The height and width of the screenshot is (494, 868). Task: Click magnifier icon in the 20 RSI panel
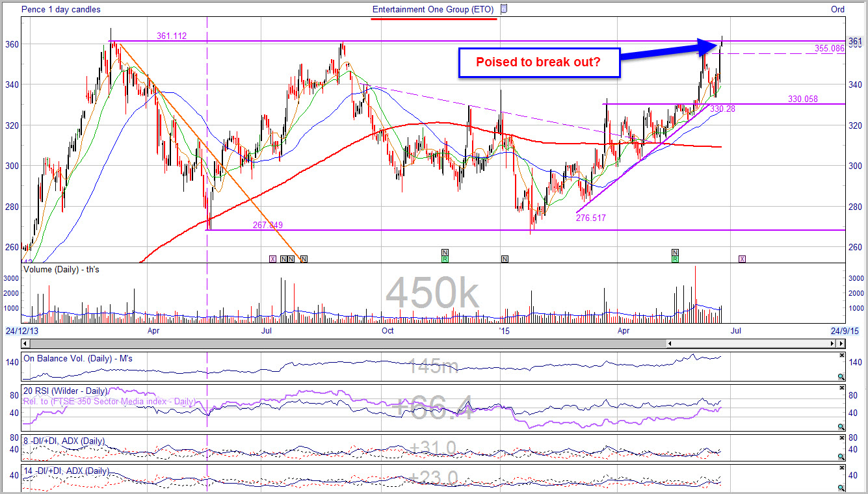pos(841,426)
